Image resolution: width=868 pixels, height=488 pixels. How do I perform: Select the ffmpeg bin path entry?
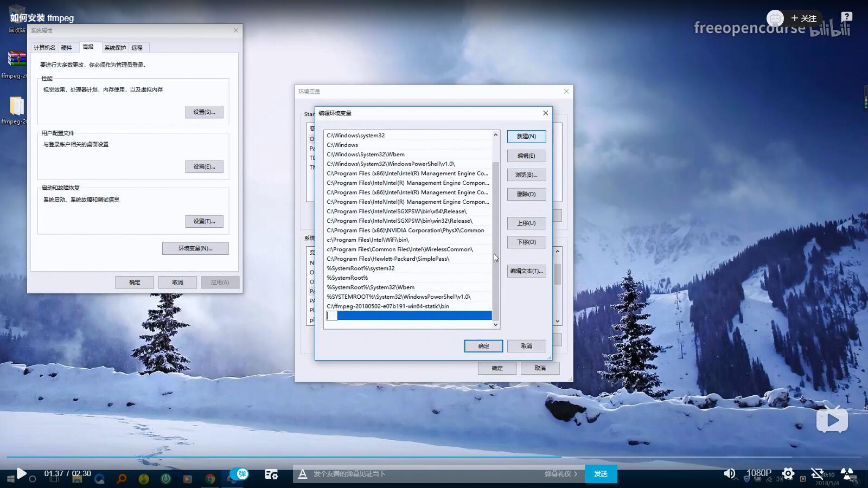388,306
